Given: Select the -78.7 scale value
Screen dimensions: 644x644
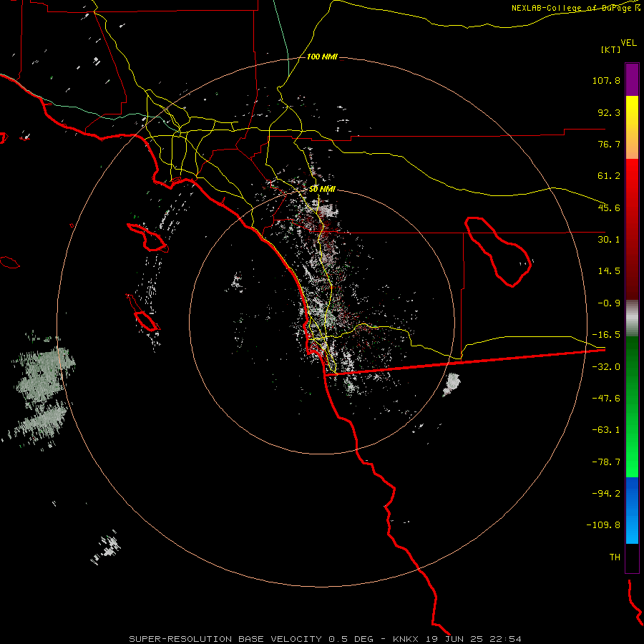Looking at the screenshot, I should (x=606, y=462).
